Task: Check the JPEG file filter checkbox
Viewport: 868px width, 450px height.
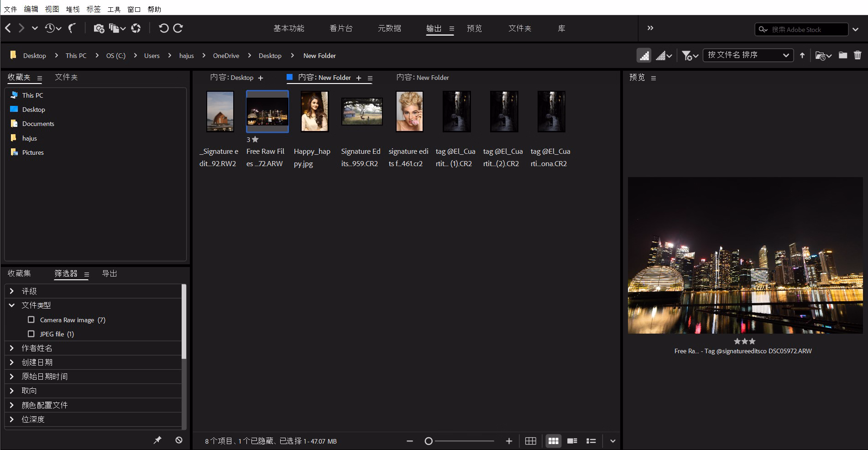Action: pyautogui.click(x=31, y=334)
